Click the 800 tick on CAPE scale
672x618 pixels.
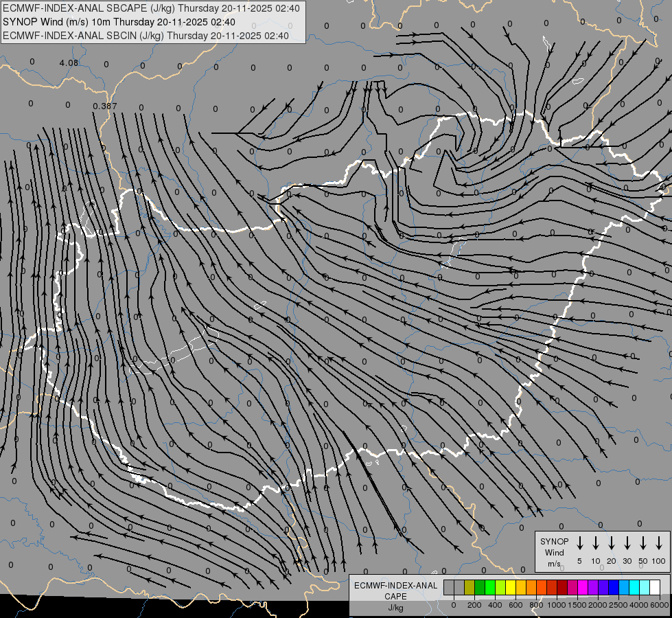click(536, 605)
